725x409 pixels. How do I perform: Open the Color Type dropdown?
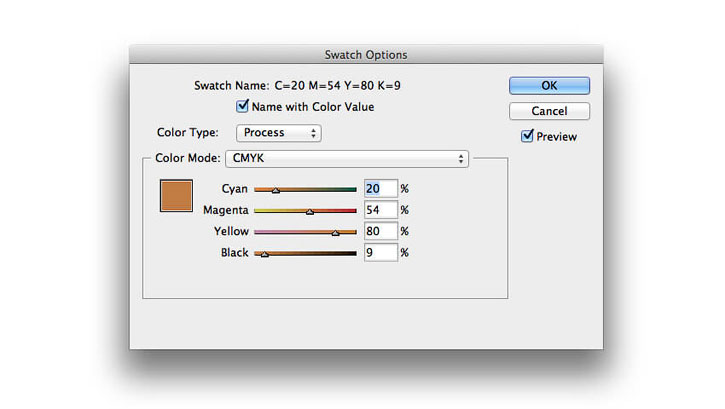pyautogui.click(x=278, y=133)
